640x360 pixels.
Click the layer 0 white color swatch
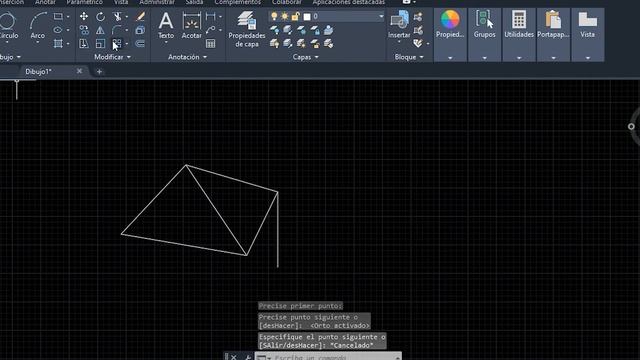(307, 17)
